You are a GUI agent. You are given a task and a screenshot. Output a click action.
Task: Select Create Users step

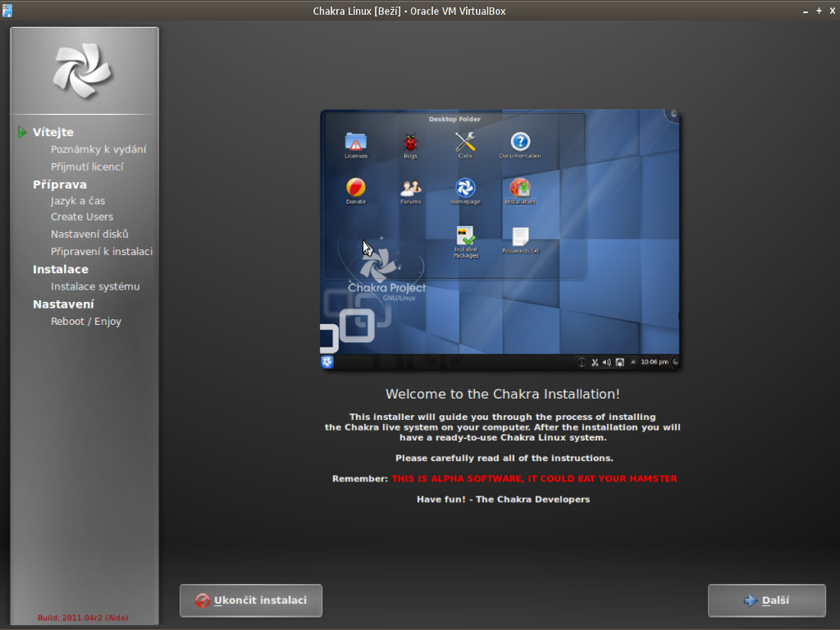82,217
